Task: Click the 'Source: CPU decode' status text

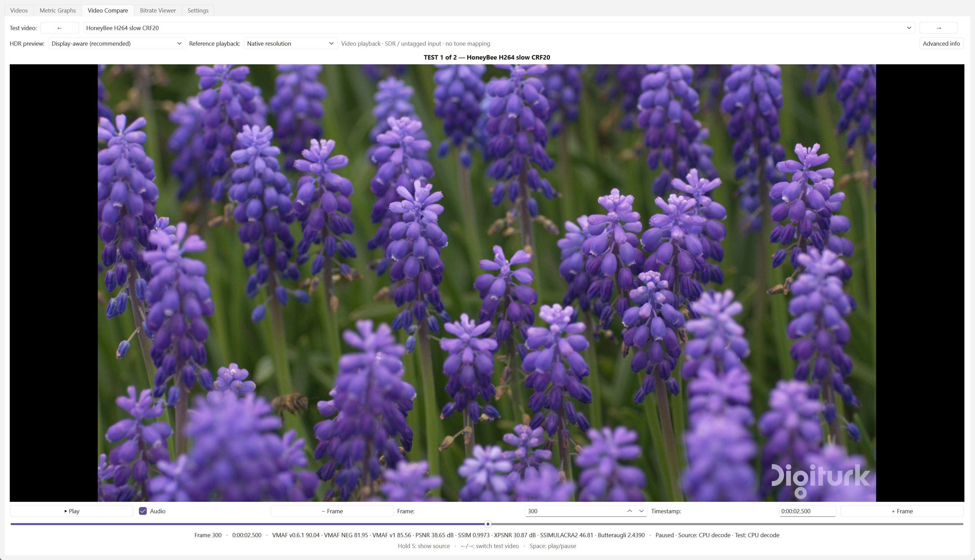Action: tap(704, 535)
